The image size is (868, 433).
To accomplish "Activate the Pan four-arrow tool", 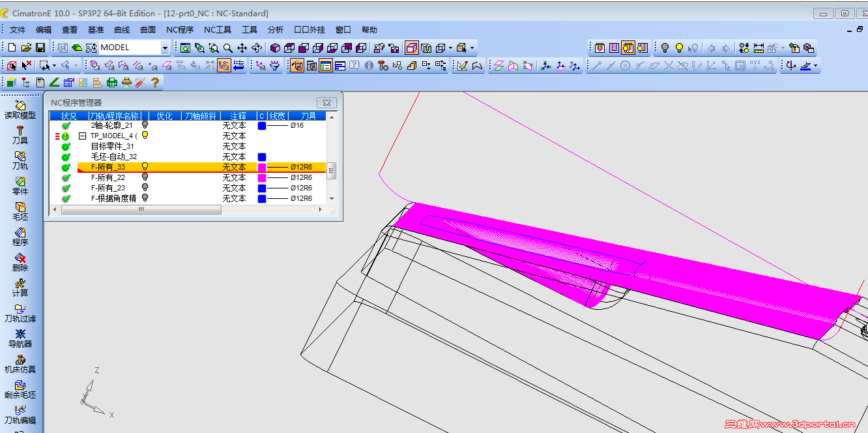I will (x=242, y=48).
